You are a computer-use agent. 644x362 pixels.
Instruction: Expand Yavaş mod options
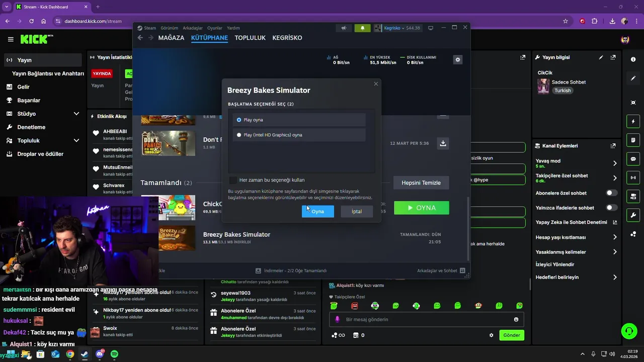[615, 163]
